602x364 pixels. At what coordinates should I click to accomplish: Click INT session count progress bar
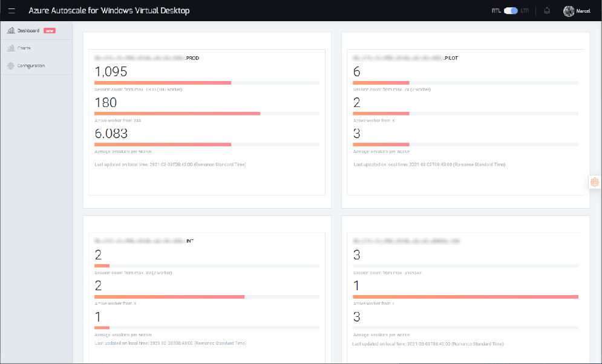pyautogui.click(x=207, y=266)
